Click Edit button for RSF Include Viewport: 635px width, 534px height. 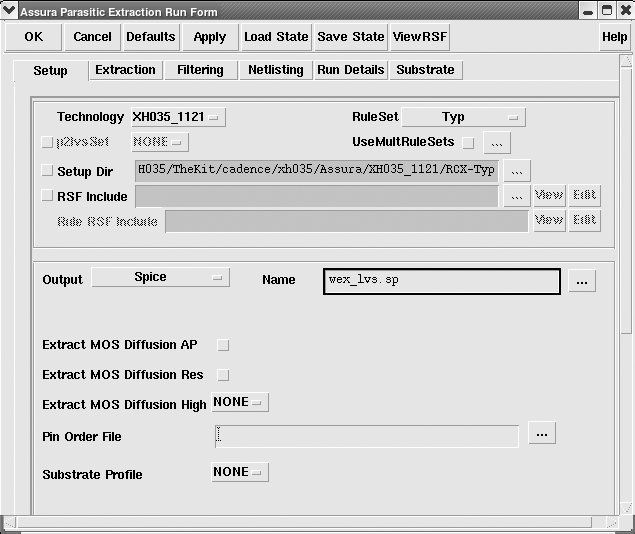tap(584, 196)
